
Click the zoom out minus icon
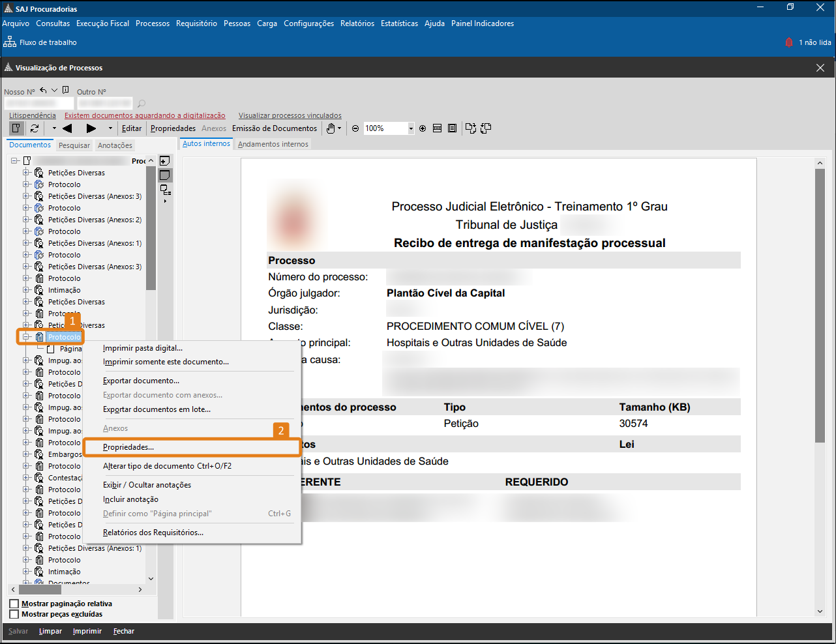[355, 128]
